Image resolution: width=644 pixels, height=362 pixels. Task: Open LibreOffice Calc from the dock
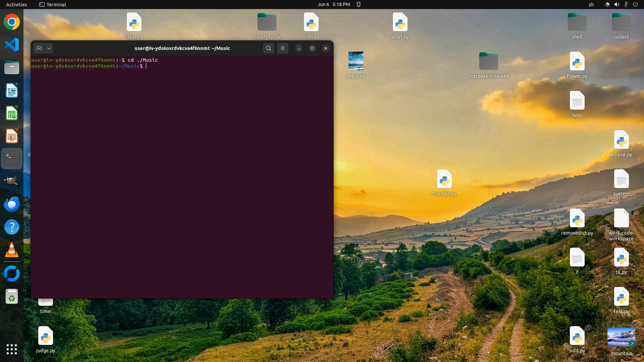(12, 114)
